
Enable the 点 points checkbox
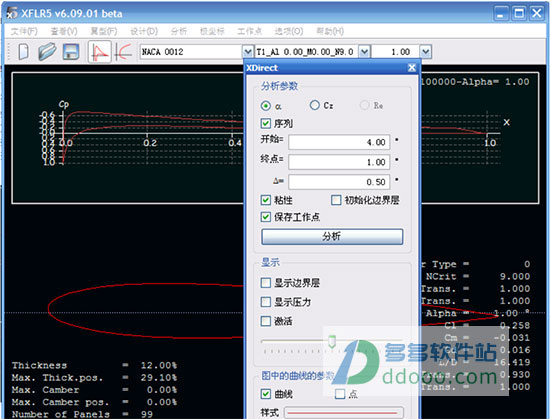point(340,394)
